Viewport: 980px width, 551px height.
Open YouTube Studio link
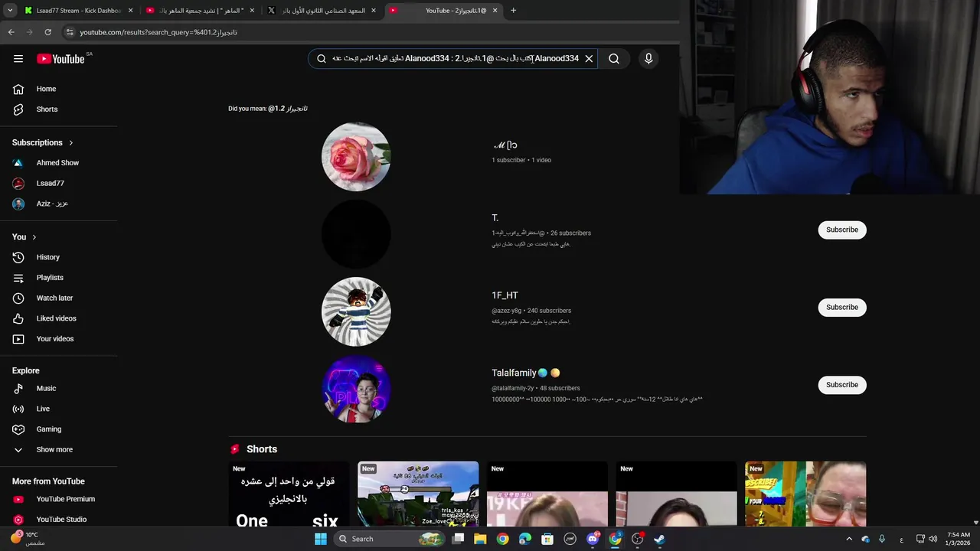click(61, 520)
